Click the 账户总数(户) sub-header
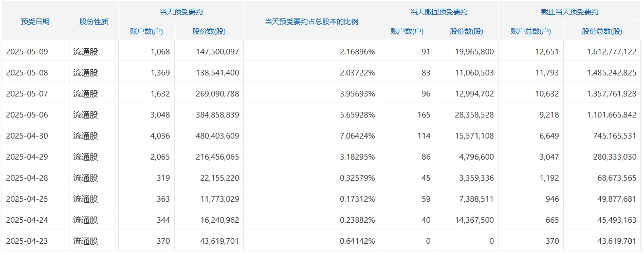644x254 pixels. (x=531, y=31)
